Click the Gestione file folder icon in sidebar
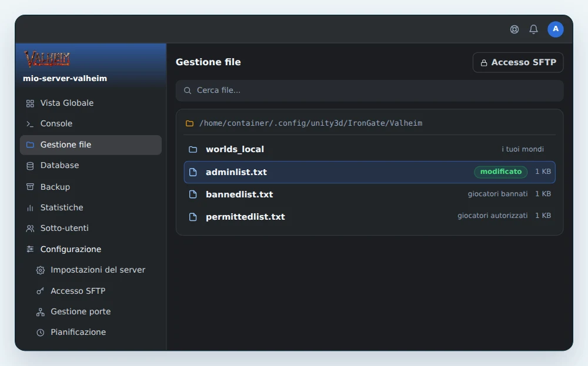This screenshot has height=366, width=588. tap(30, 145)
